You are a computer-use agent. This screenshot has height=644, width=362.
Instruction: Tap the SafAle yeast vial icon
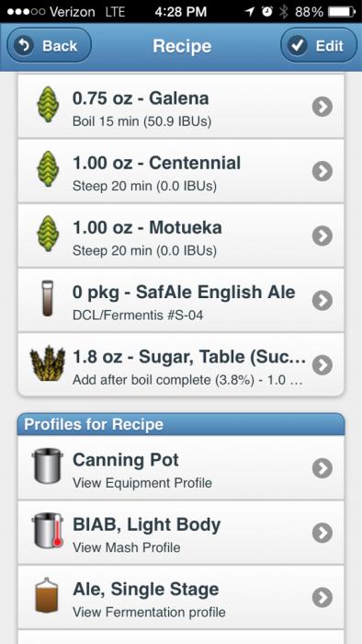coord(48,298)
